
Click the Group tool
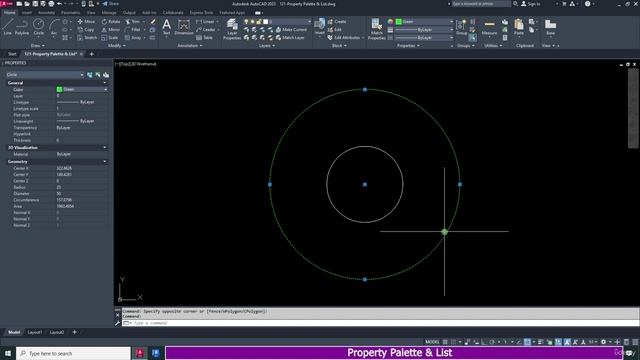462,27
